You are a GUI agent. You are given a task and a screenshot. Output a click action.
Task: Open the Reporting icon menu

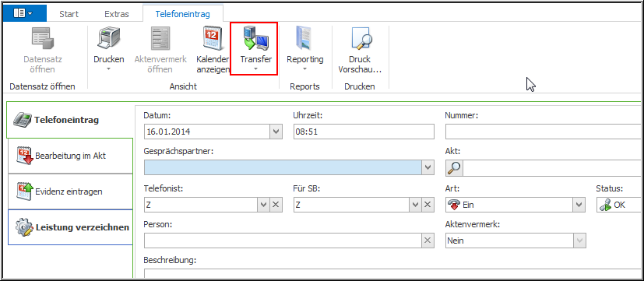[x=304, y=39]
